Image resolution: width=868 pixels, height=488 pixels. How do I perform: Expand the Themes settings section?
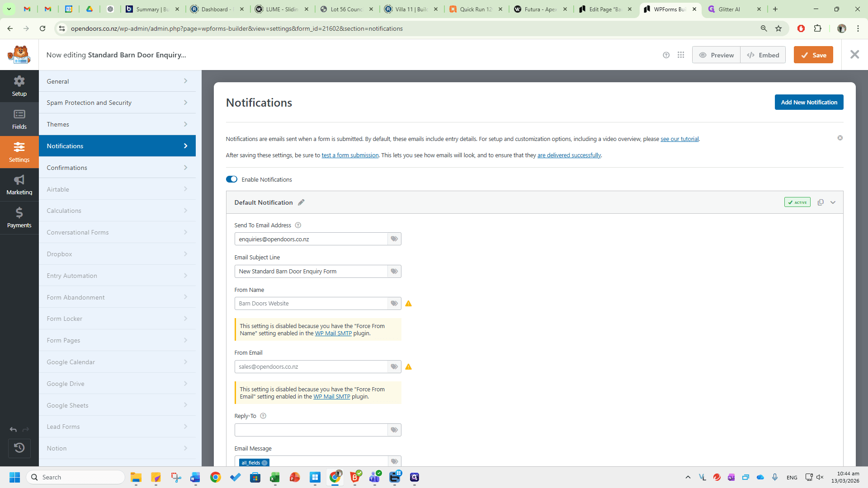(x=117, y=124)
